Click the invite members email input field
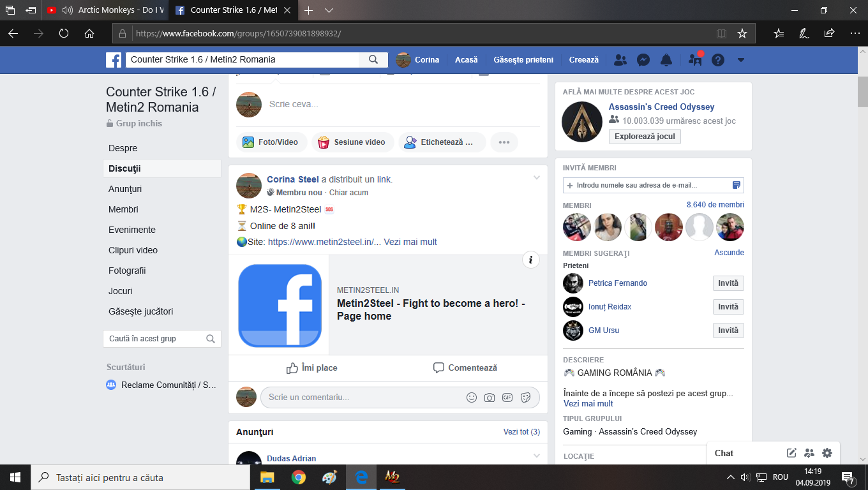This screenshot has height=490, width=868. click(654, 186)
